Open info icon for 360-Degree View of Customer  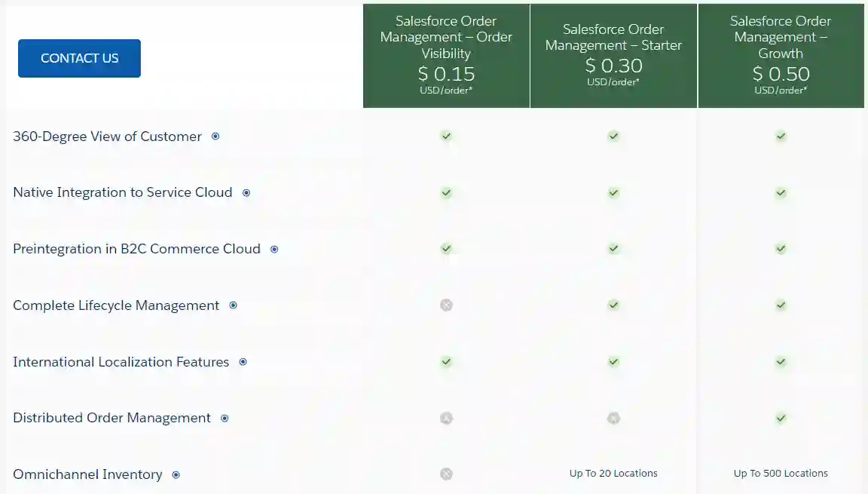coord(215,137)
